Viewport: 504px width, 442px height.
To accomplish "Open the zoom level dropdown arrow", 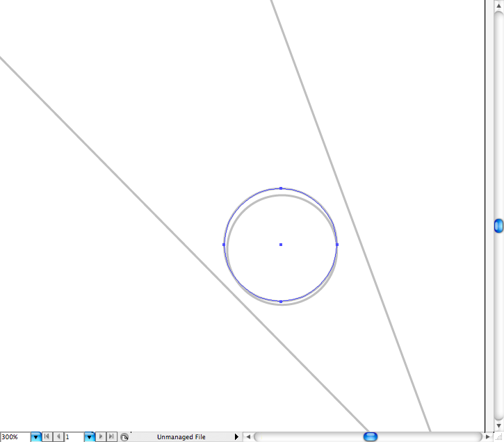I will click(35, 437).
